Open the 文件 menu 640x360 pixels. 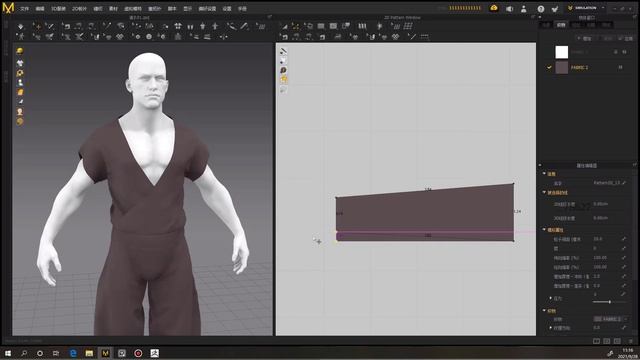pos(24,9)
